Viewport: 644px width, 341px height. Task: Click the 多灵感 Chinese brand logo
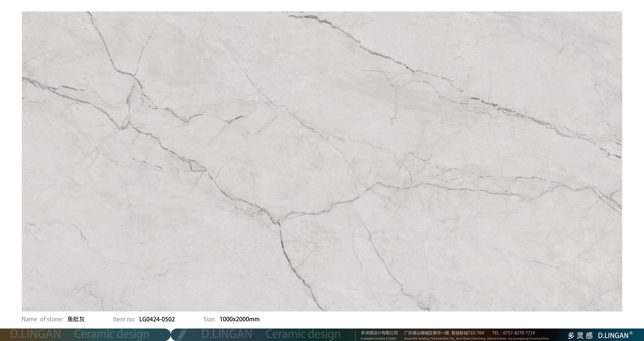(x=580, y=335)
